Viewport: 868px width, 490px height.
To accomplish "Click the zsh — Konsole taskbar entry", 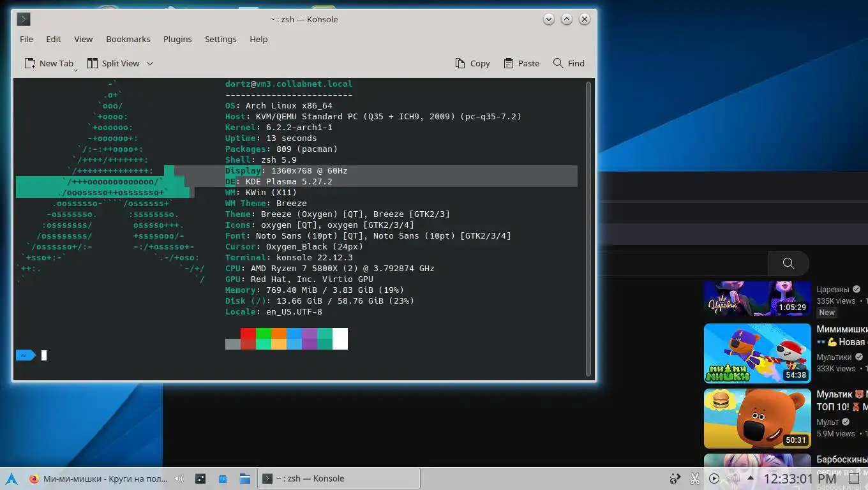I will point(338,479).
